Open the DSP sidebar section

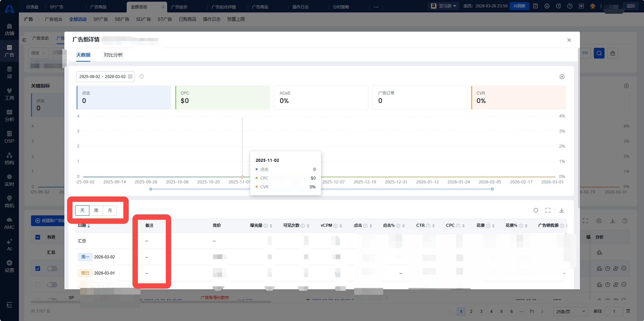click(9, 137)
